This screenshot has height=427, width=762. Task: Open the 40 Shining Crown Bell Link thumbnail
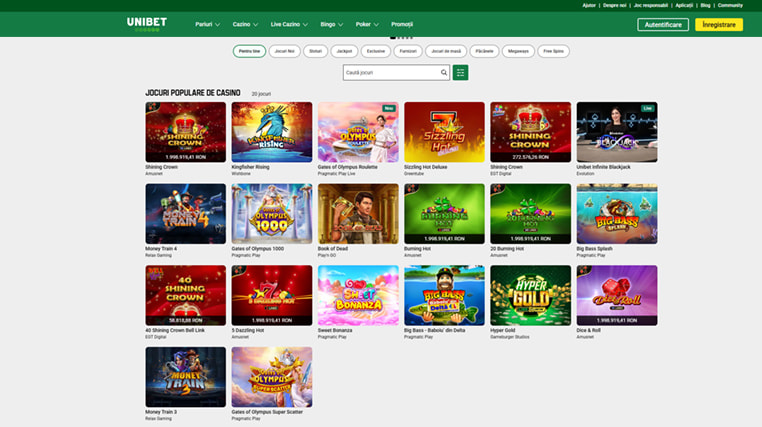[186, 295]
